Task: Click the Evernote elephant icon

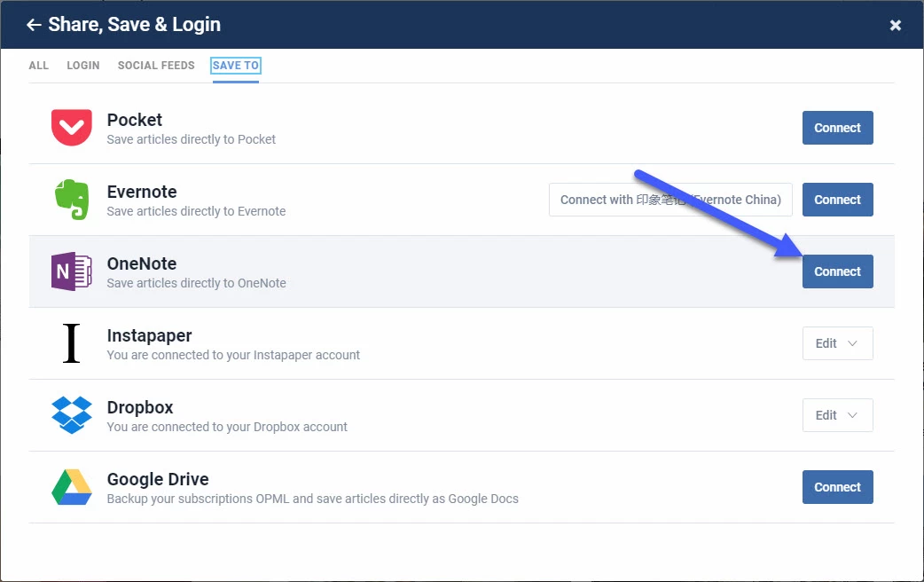Action: 71,200
